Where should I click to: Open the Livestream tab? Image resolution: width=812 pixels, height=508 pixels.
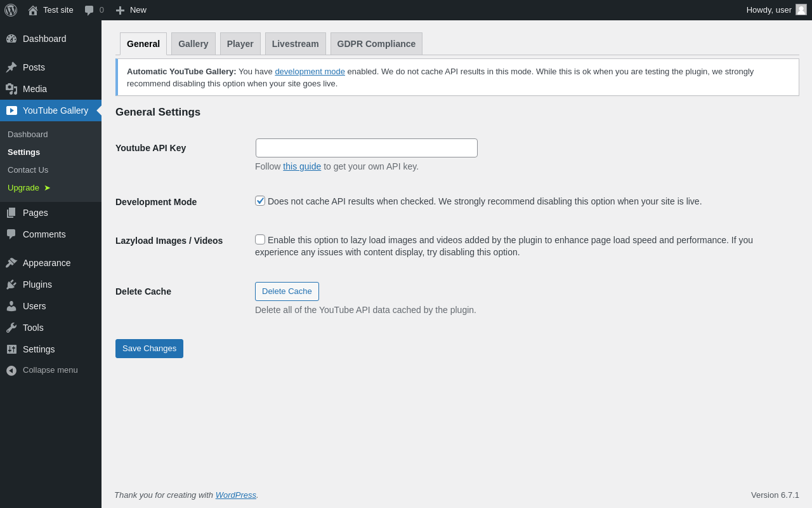click(x=296, y=44)
